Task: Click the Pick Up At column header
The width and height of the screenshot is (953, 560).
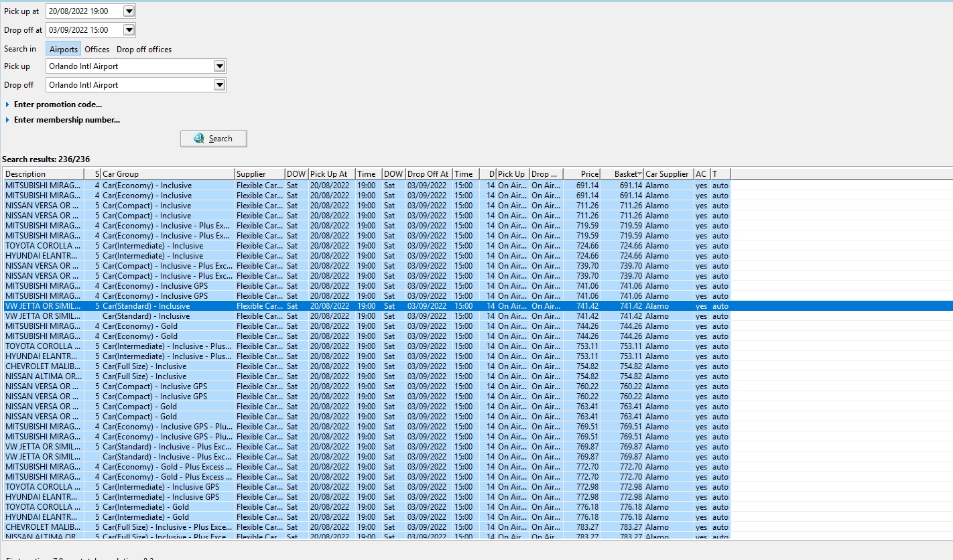Action: pyautogui.click(x=332, y=174)
